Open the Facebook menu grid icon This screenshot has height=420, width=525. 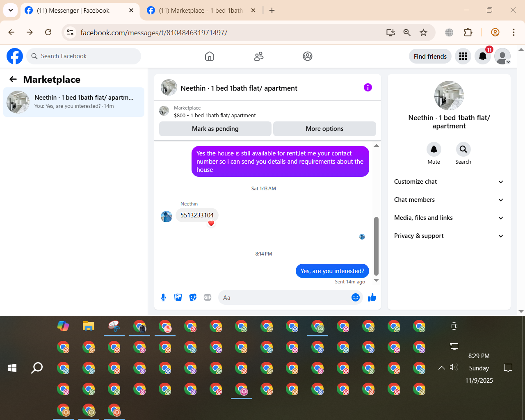click(463, 56)
